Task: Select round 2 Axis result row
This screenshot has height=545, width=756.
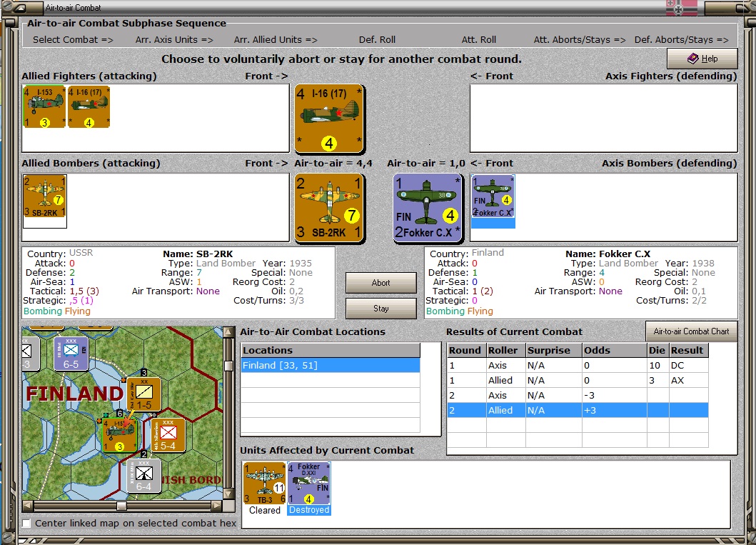Action: click(578, 396)
